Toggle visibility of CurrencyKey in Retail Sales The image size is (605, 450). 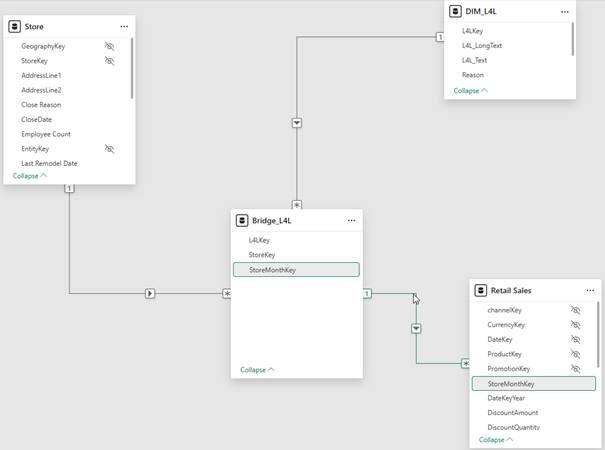[x=575, y=325]
